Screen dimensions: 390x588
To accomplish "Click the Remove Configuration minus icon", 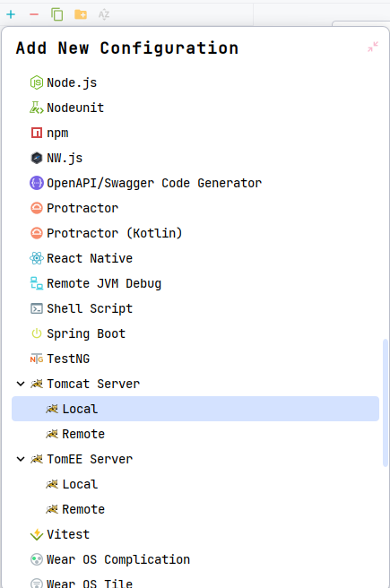I will coord(34,14).
